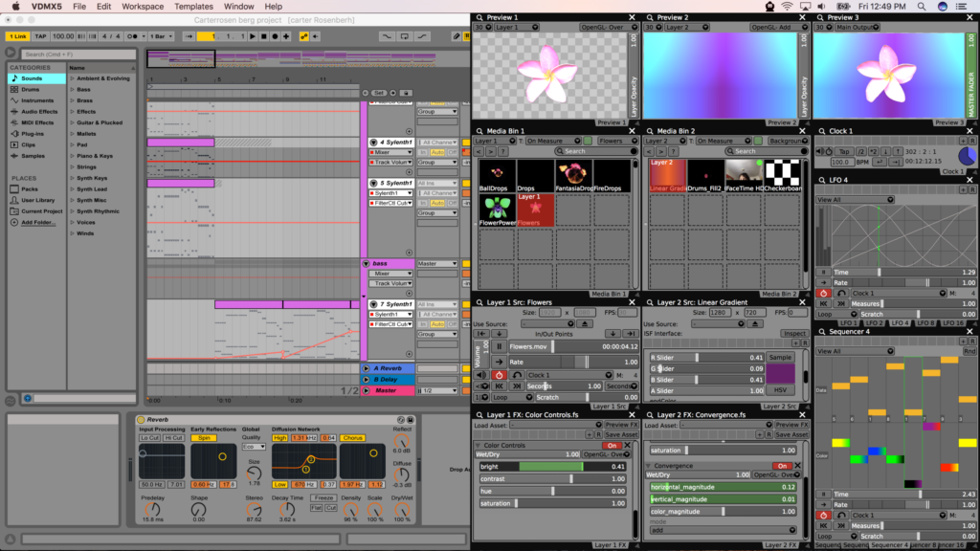Select the FaceTime HD thumbnail in Media Bin 2
980x551 pixels.
pyautogui.click(x=743, y=176)
